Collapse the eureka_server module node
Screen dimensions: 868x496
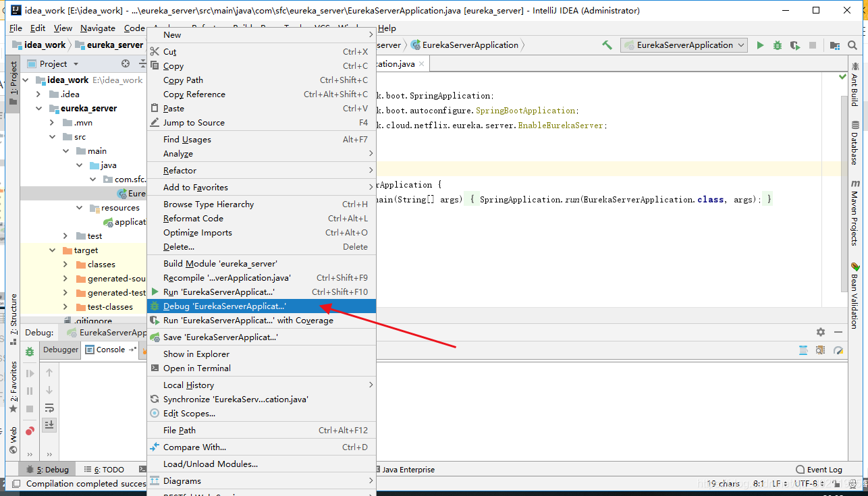tap(38, 108)
